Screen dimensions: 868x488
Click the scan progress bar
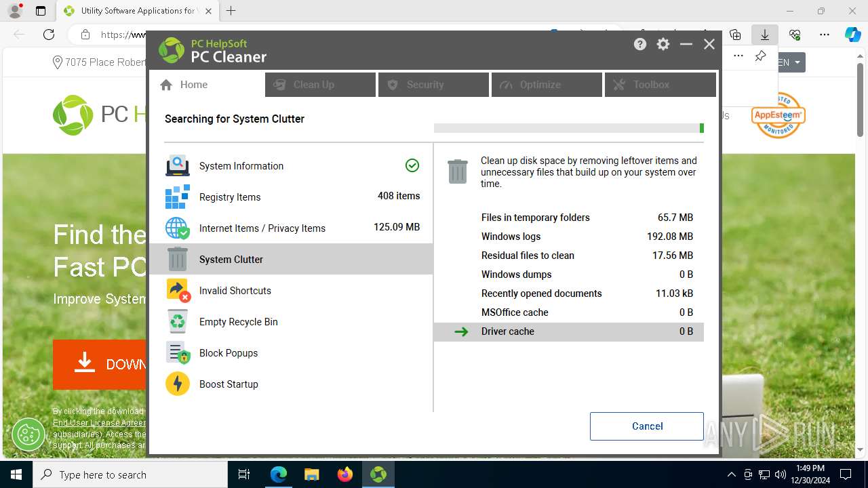[x=569, y=128]
